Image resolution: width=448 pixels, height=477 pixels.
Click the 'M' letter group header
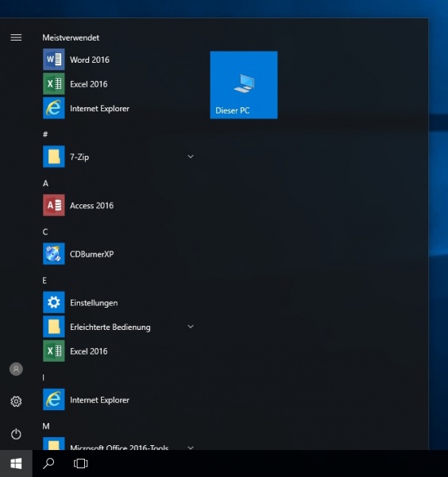point(46,426)
